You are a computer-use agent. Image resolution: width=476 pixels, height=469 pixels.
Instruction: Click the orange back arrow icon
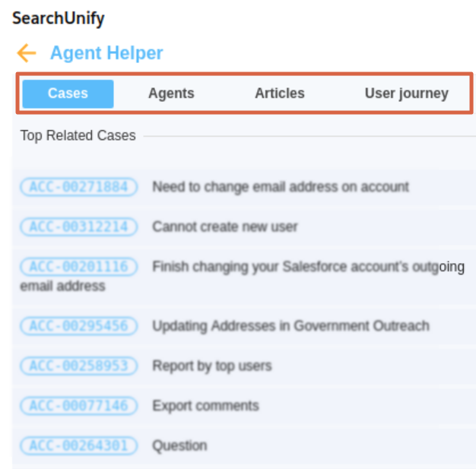point(27,53)
